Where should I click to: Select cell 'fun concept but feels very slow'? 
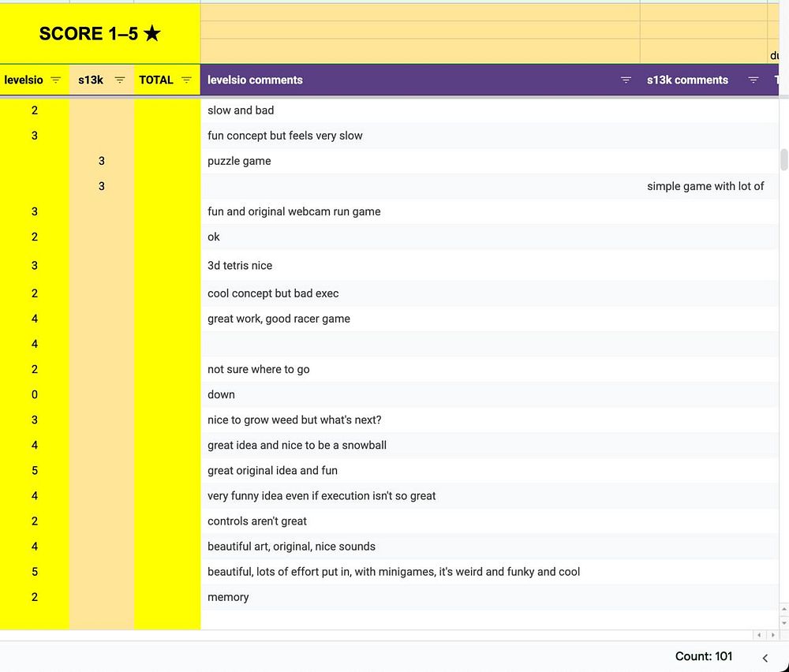coord(421,136)
